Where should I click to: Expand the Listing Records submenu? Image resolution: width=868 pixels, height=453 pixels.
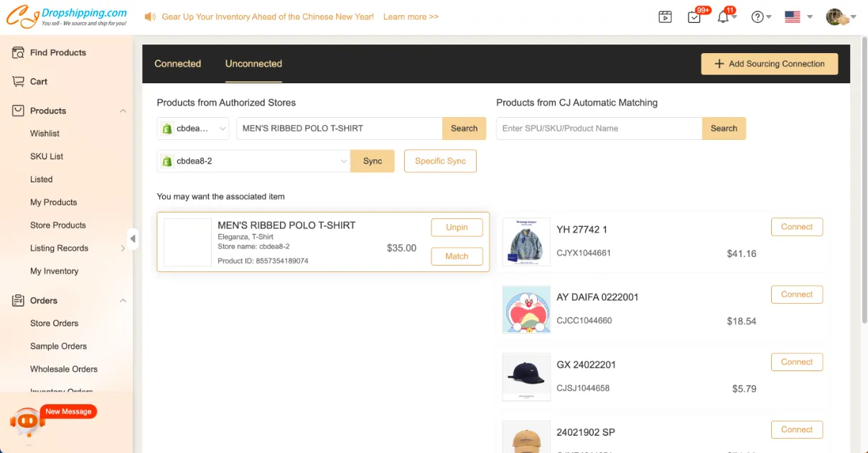123,248
